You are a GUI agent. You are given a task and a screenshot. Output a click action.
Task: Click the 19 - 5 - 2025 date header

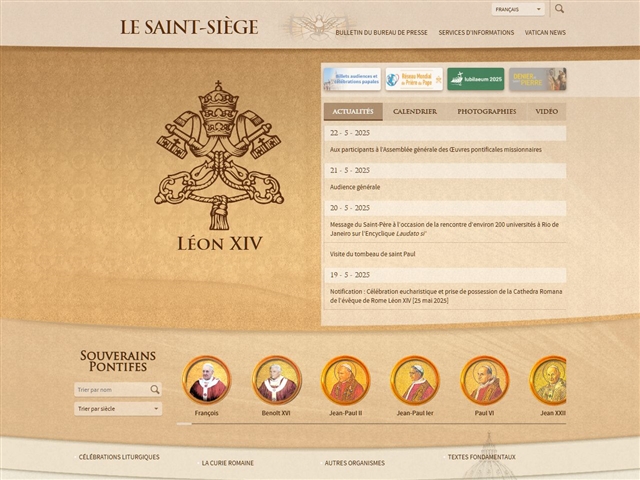pyautogui.click(x=445, y=275)
